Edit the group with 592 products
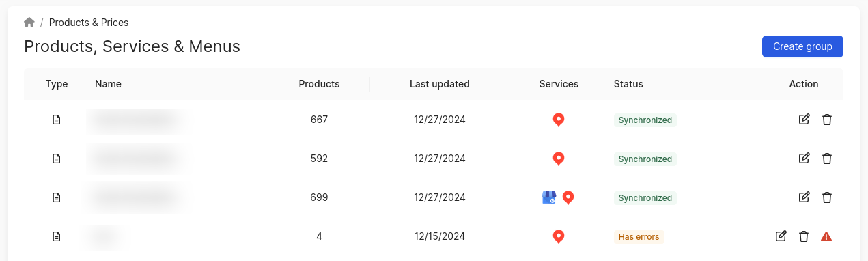This screenshot has height=261, width=868. (x=804, y=159)
